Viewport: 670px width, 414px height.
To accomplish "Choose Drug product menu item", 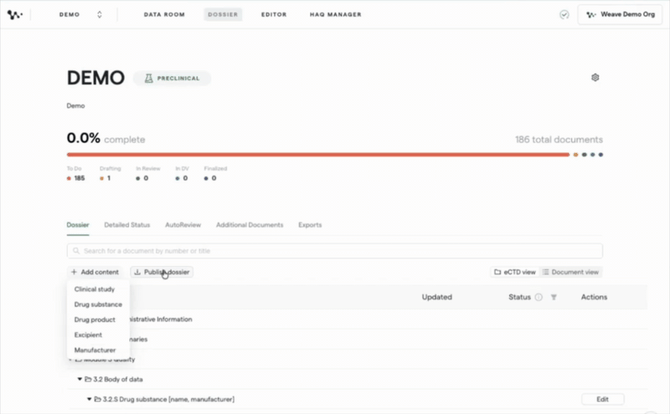I will point(94,320).
